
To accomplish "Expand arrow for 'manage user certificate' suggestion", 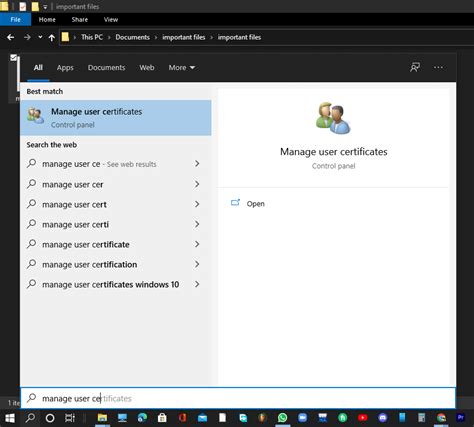I will coord(197,244).
